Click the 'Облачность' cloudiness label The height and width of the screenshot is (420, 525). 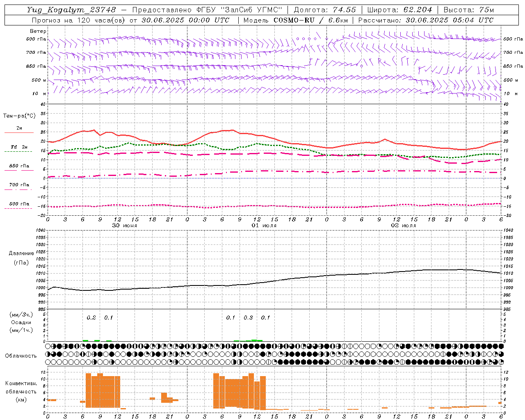tap(21, 356)
